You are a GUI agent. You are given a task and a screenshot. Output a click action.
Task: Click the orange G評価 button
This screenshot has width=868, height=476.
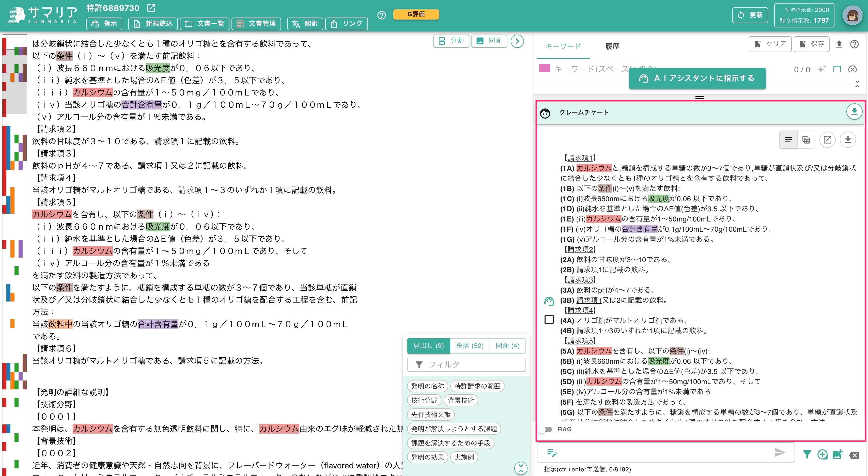pyautogui.click(x=416, y=14)
